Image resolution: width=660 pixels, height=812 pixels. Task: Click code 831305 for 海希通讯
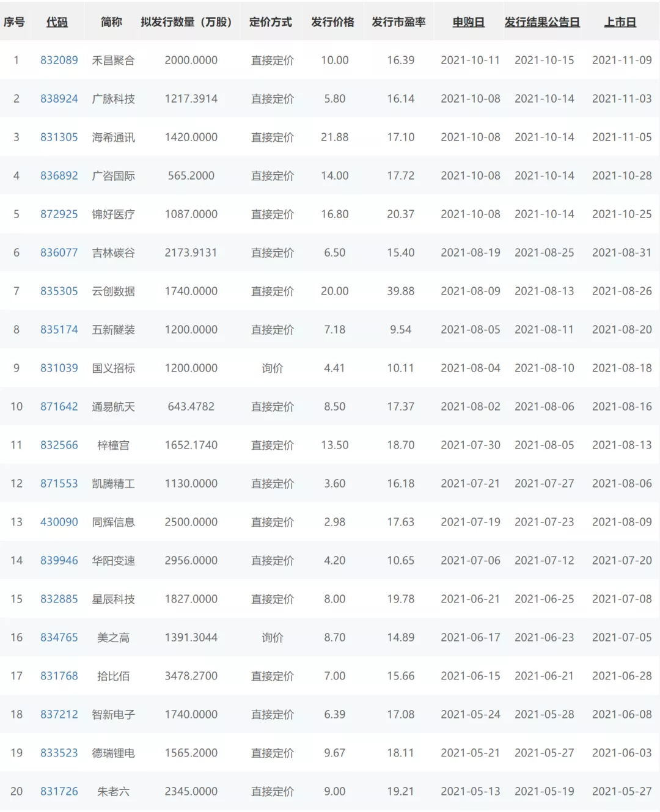tap(59, 137)
